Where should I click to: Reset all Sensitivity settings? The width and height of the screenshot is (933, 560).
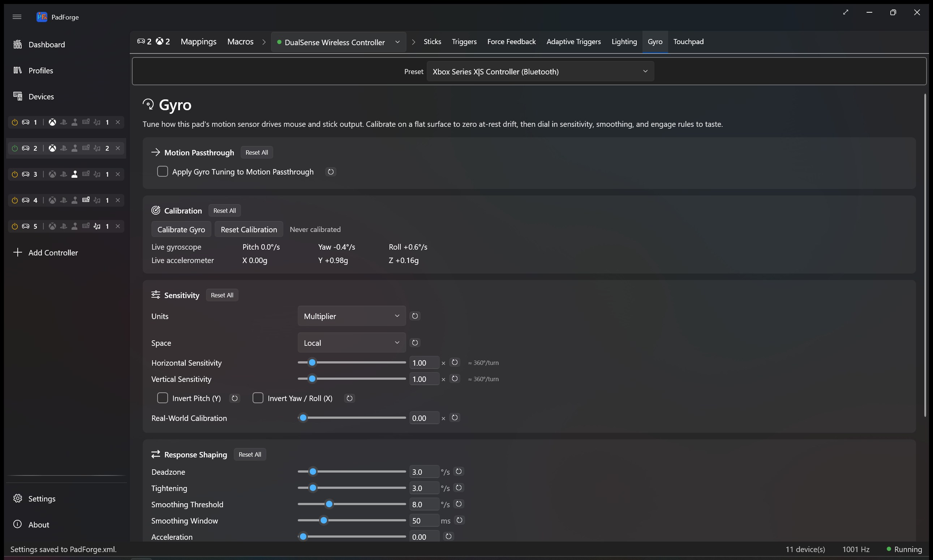222,295
